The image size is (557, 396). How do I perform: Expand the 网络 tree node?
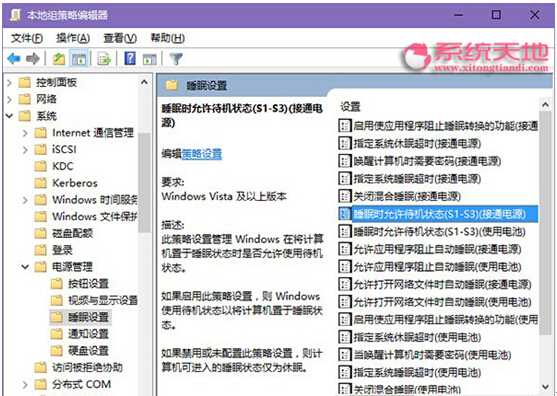tap(10, 99)
